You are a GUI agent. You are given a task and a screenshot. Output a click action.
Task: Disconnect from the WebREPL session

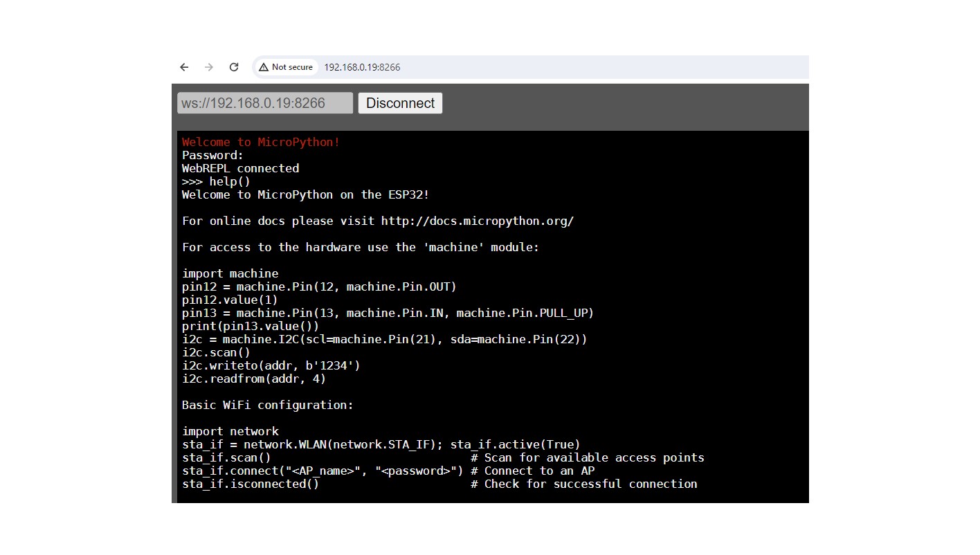400,103
